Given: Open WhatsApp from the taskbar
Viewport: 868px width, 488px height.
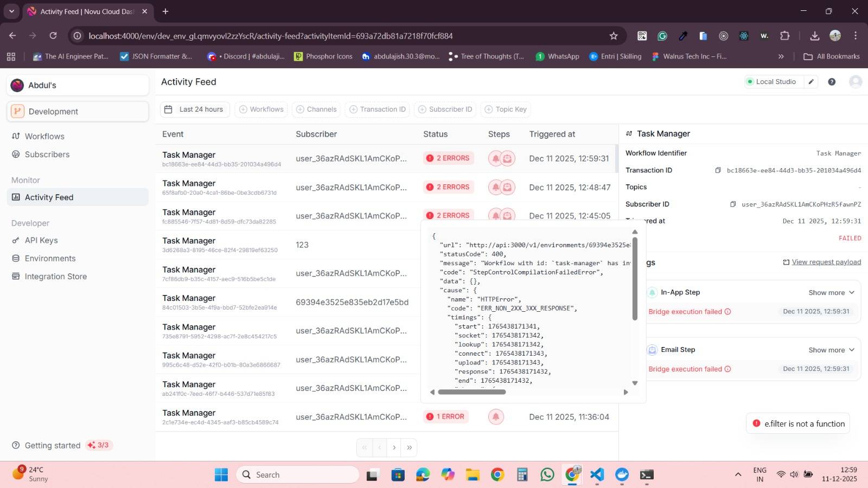Looking at the screenshot, I should click(547, 475).
